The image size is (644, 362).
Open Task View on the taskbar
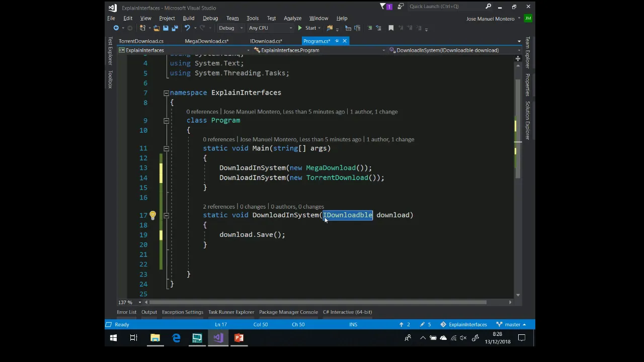[x=134, y=338]
